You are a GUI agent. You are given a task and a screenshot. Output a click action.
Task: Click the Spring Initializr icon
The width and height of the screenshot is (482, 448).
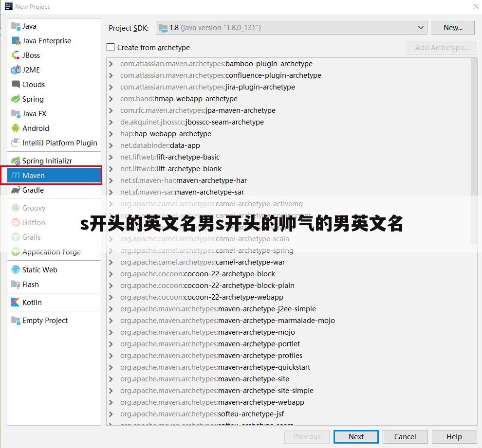[x=16, y=161]
